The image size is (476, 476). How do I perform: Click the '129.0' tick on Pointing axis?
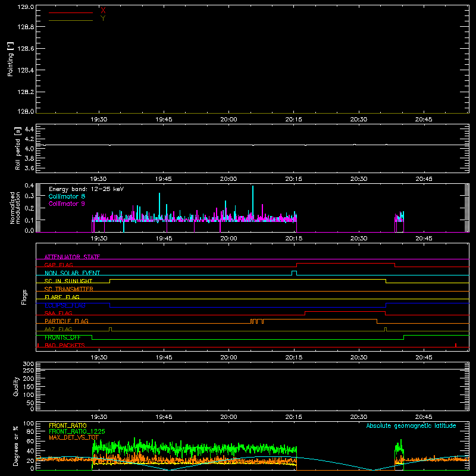[26, 7]
